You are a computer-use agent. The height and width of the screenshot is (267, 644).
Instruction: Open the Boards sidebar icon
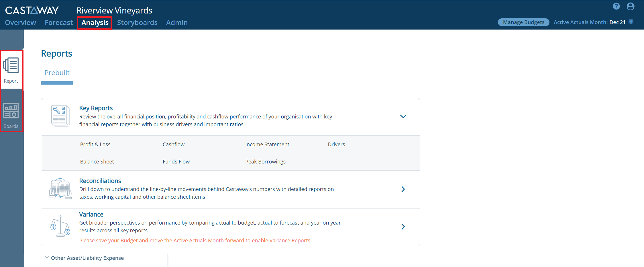[x=11, y=115]
